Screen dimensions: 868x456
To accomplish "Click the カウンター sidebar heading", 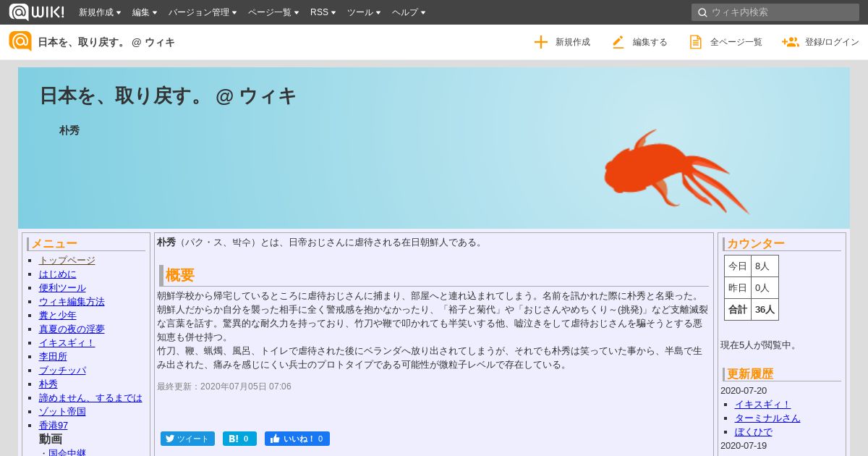I will tap(756, 243).
